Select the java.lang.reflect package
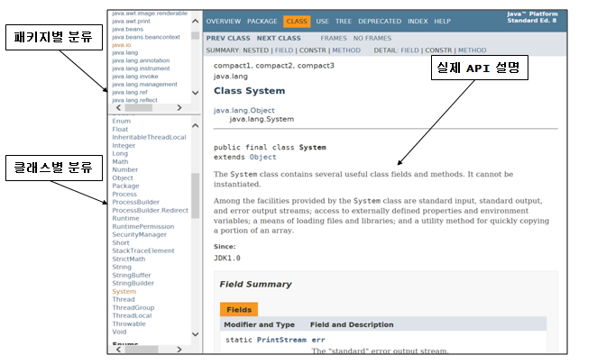 (x=134, y=100)
